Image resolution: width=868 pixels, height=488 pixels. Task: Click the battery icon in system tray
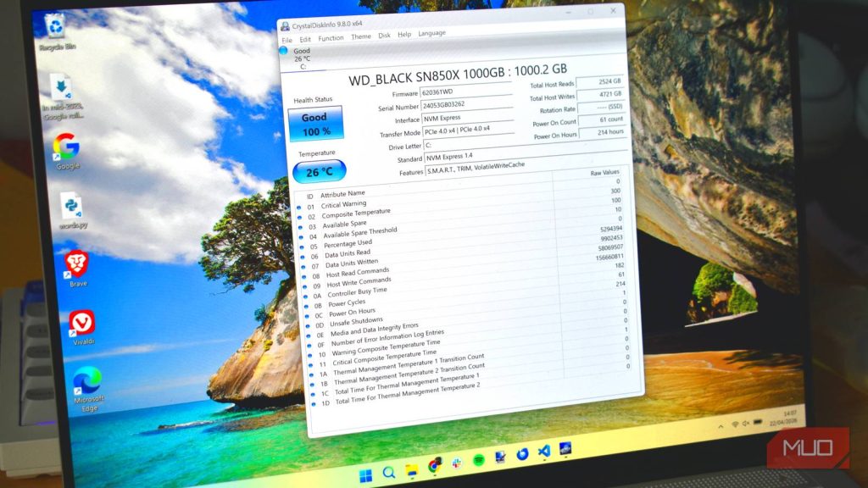click(758, 422)
